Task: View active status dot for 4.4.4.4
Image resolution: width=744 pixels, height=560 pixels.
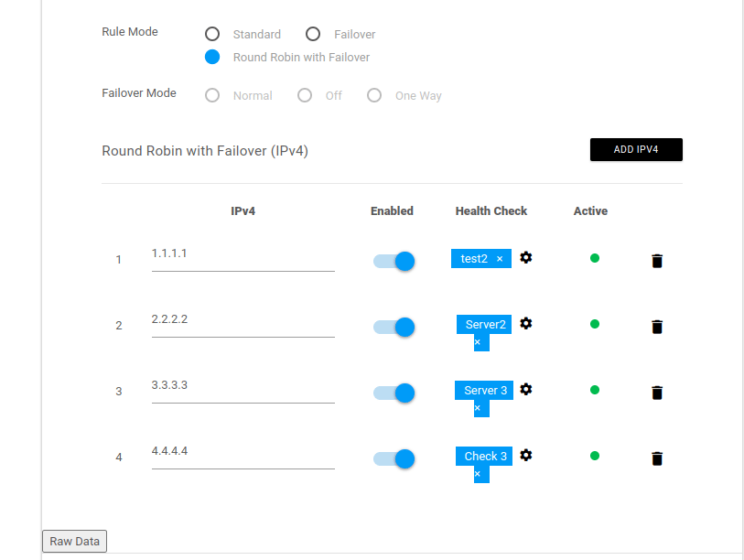Action: pos(595,456)
